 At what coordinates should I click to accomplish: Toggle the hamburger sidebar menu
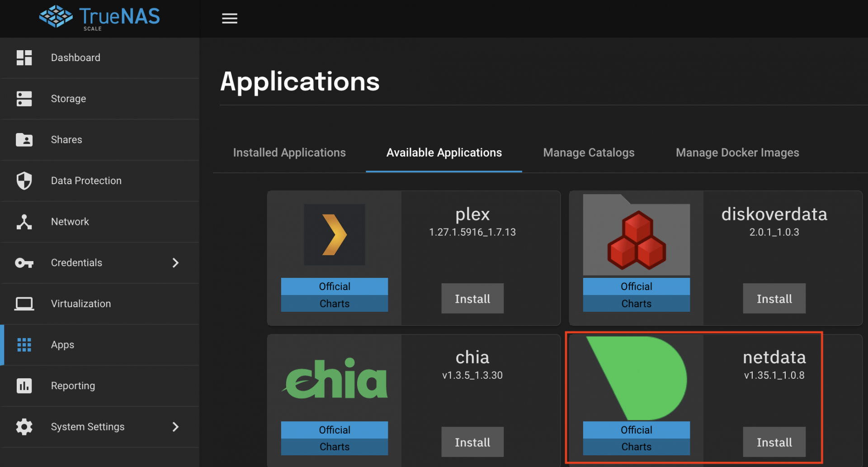click(230, 19)
